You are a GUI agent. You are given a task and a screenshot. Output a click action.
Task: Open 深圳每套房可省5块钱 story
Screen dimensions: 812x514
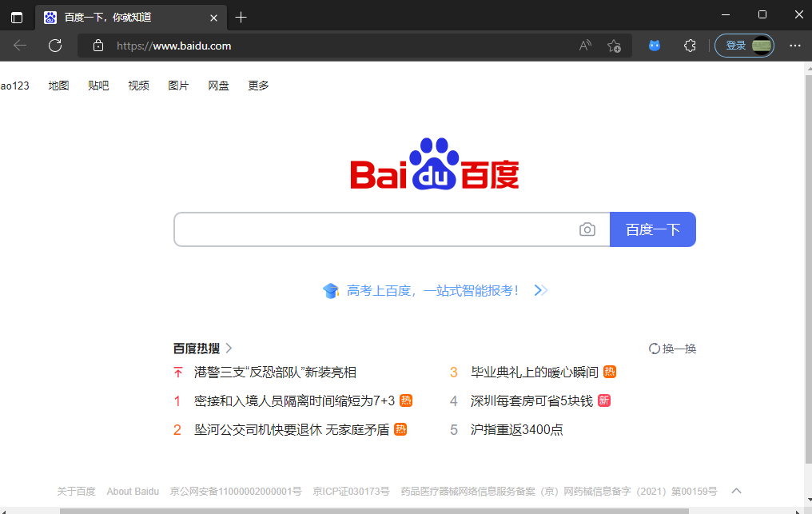click(x=531, y=400)
